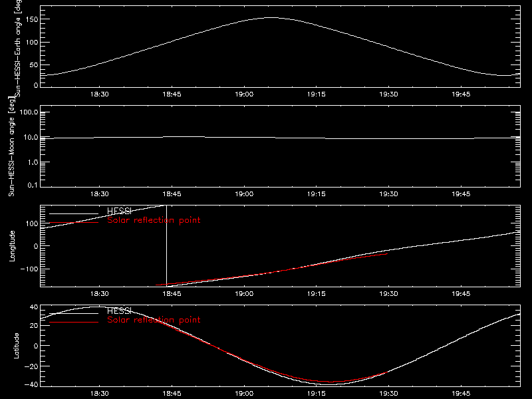Screen dimensions: 532x399
Task: Click the -20 tick on the Latitude axis
Action: click(x=31, y=366)
